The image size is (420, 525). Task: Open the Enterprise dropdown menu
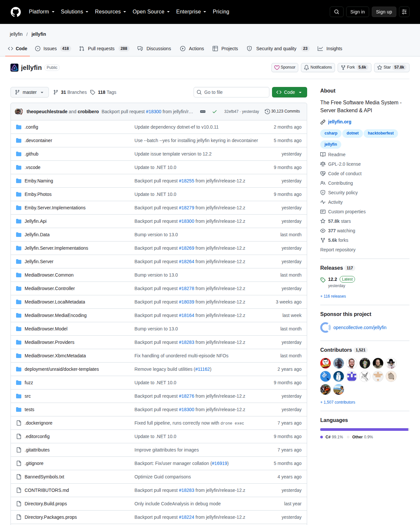point(191,12)
